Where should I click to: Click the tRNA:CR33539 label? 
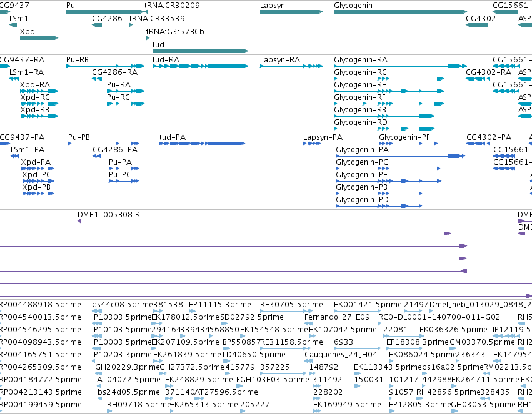[x=157, y=18]
